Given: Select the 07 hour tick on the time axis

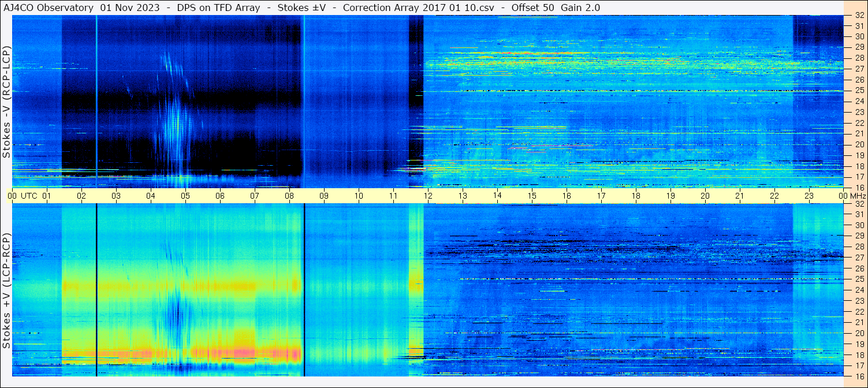Looking at the screenshot, I should point(255,196).
